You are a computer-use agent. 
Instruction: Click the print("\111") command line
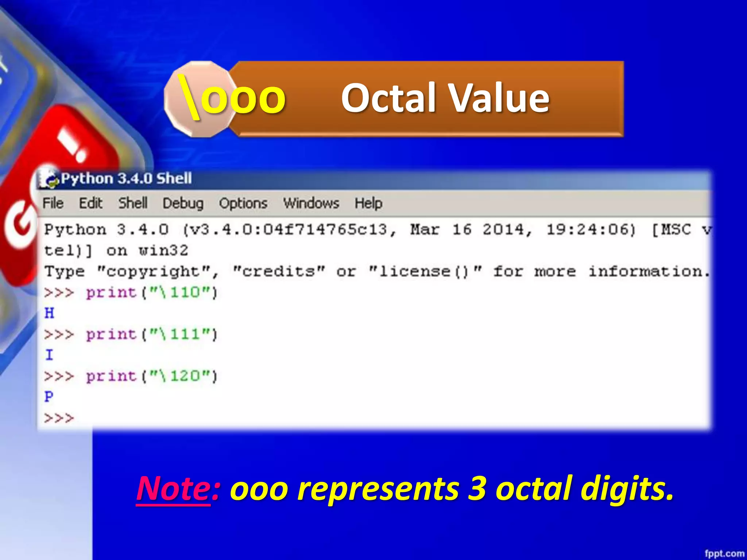coord(151,334)
